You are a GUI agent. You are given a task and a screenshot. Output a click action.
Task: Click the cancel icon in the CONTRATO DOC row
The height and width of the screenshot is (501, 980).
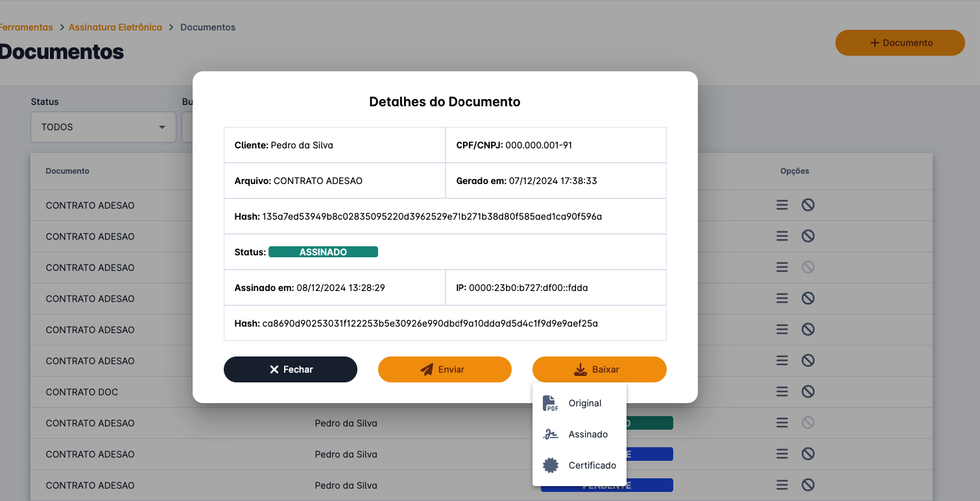click(x=807, y=391)
